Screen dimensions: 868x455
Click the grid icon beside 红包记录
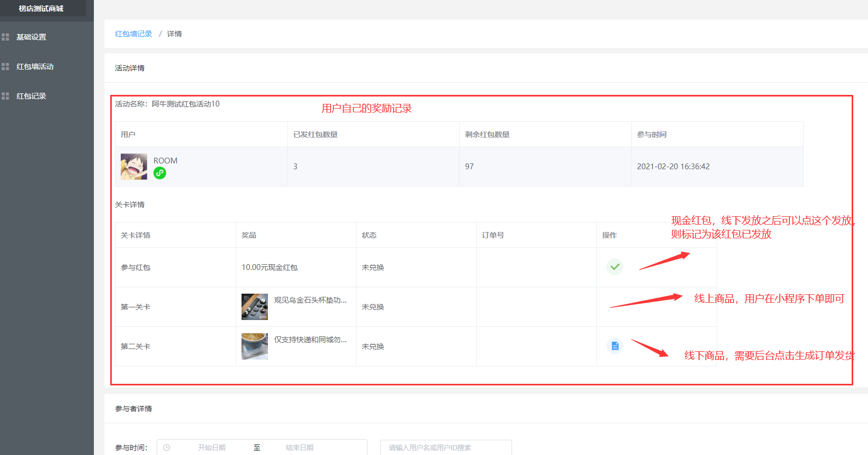[5, 96]
